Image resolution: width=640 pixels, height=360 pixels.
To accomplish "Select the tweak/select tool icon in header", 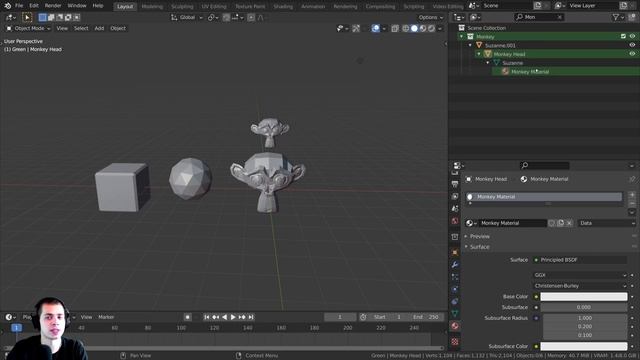I will coord(27,17).
